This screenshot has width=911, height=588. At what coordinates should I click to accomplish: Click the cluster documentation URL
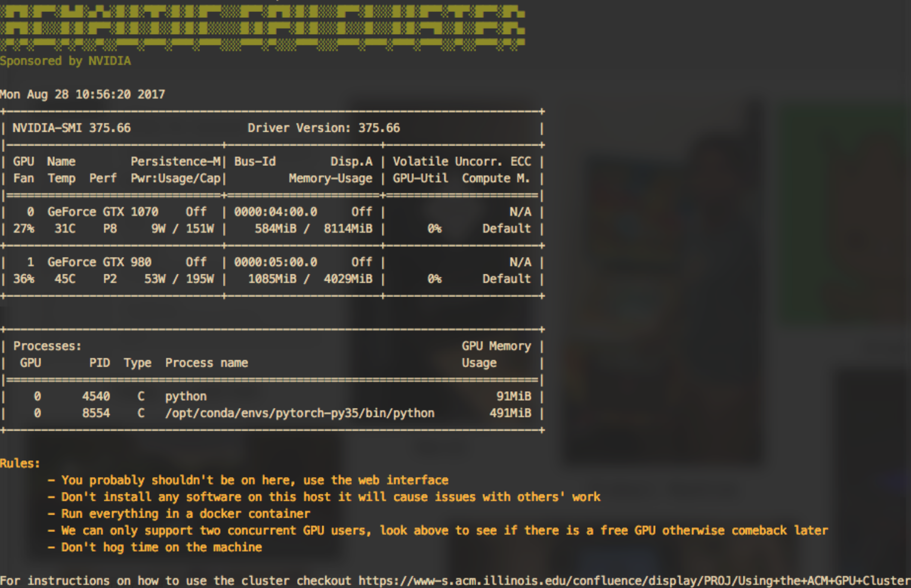[635, 581]
